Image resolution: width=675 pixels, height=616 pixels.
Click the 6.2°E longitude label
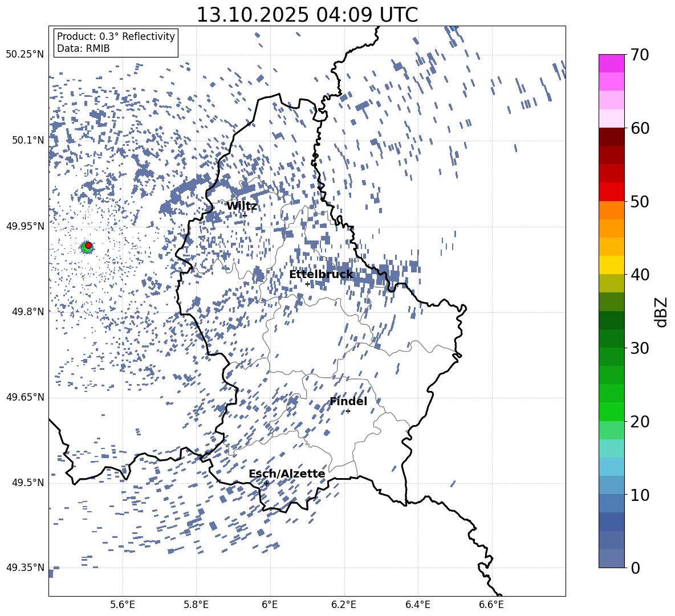[344, 605]
